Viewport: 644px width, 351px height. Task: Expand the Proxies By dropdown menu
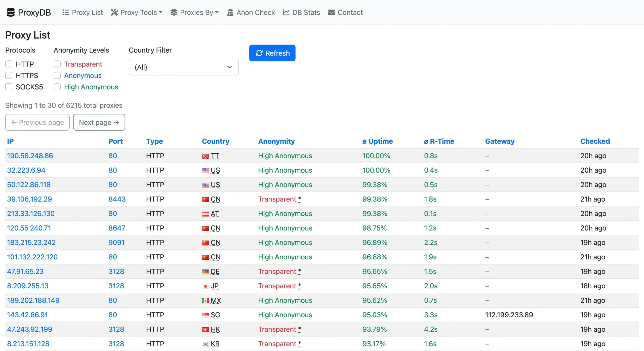[194, 12]
